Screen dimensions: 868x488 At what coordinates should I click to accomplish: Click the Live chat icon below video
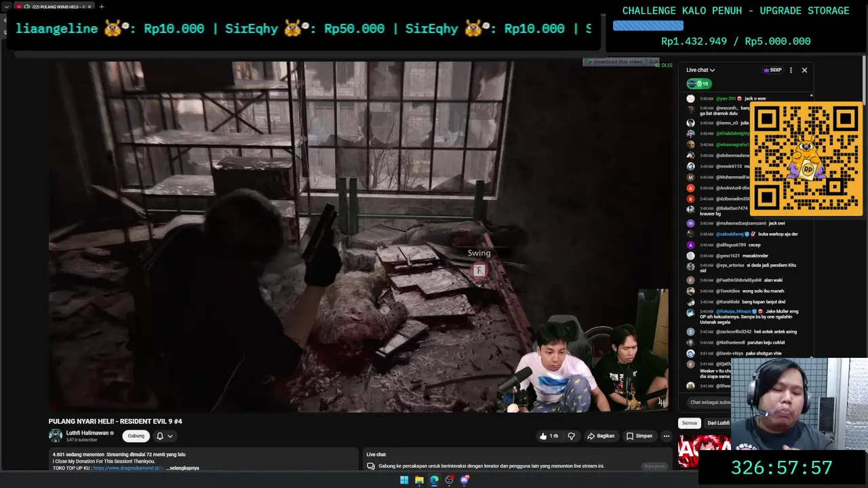[x=370, y=466]
